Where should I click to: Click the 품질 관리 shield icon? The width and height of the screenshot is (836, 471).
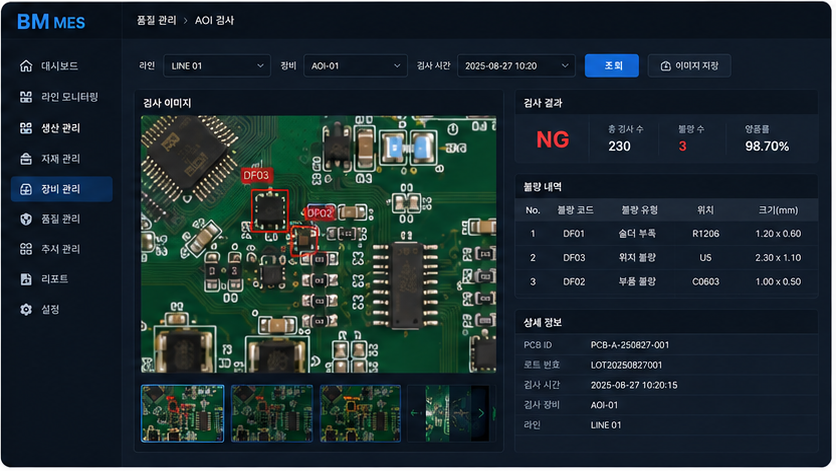pyautogui.click(x=26, y=219)
